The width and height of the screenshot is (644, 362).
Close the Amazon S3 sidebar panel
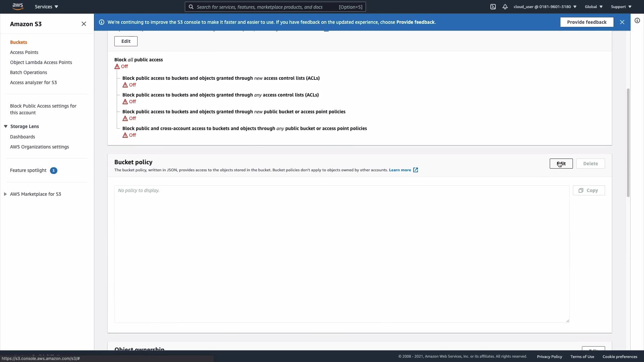[x=84, y=24]
